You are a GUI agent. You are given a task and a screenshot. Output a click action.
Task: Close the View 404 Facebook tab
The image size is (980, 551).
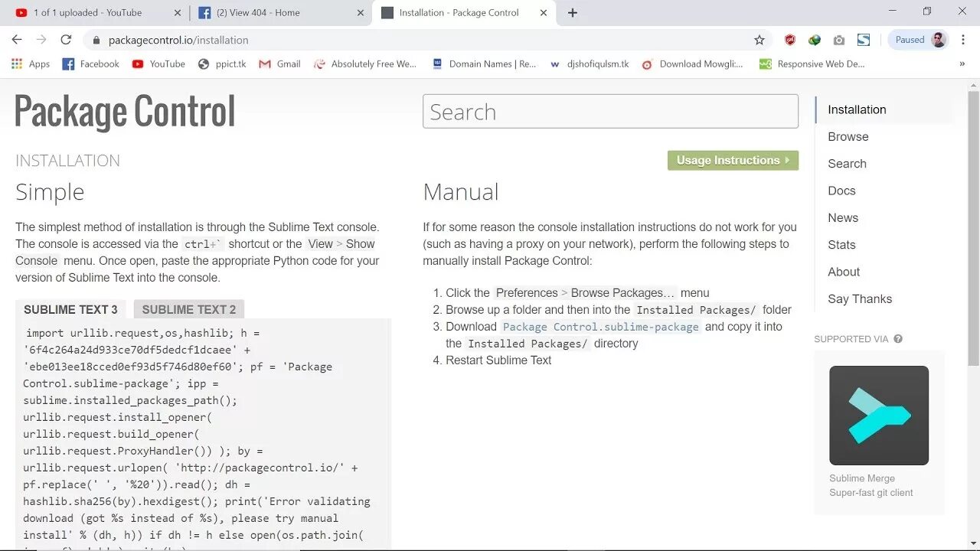pos(359,13)
